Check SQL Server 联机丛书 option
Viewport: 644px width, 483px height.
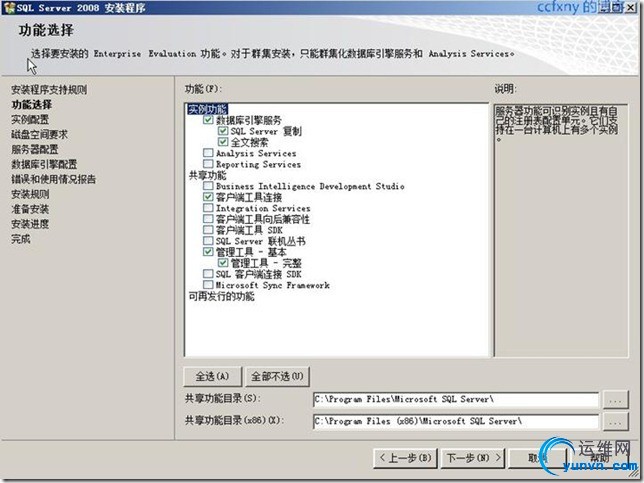click(x=208, y=241)
